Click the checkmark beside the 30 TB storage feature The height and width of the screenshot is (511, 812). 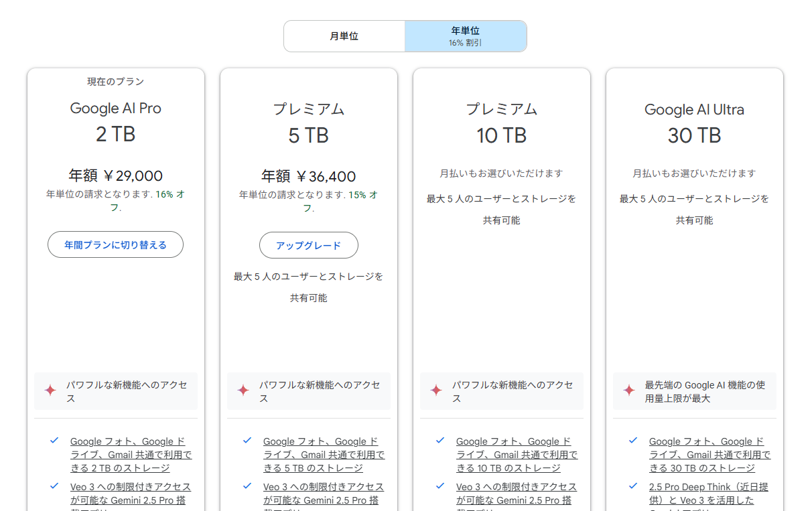click(x=633, y=441)
